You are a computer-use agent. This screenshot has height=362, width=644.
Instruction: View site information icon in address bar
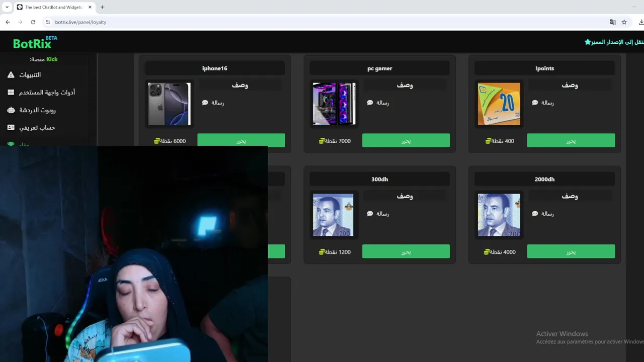[x=48, y=22]
